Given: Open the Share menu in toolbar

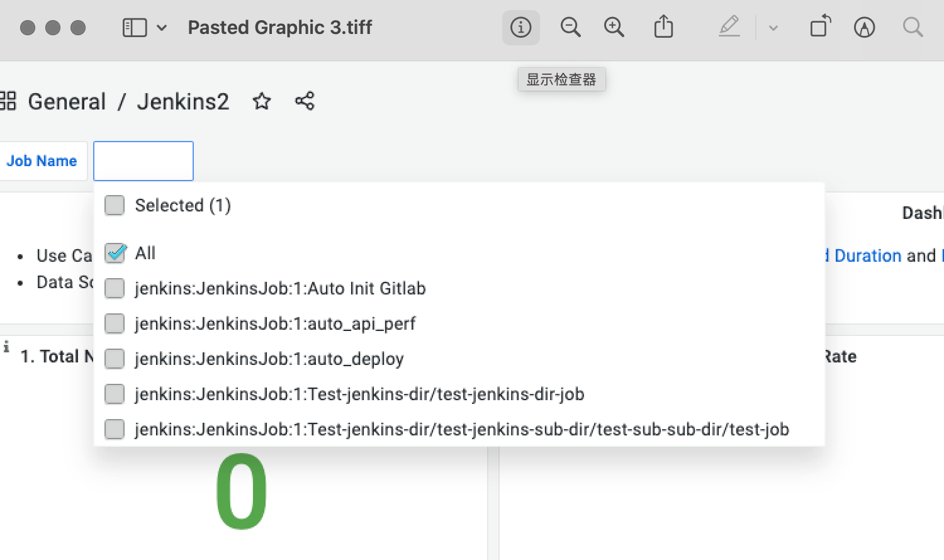Looking at the screenshot, I should [x=663, y=27].
